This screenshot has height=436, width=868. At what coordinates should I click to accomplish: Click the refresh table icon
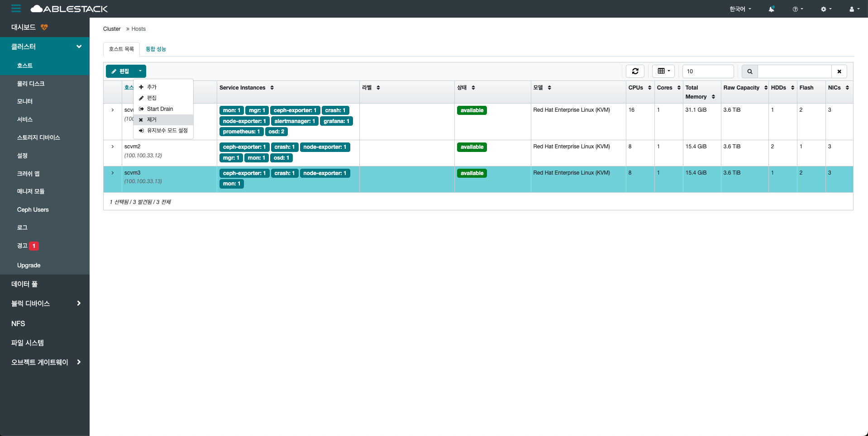point(635,71)
